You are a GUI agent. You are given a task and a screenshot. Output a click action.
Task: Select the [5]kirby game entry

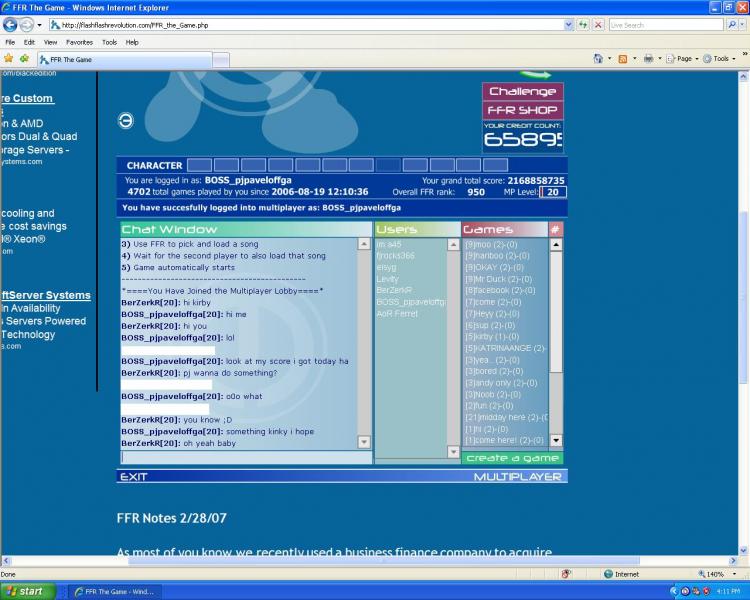(492, 336)
